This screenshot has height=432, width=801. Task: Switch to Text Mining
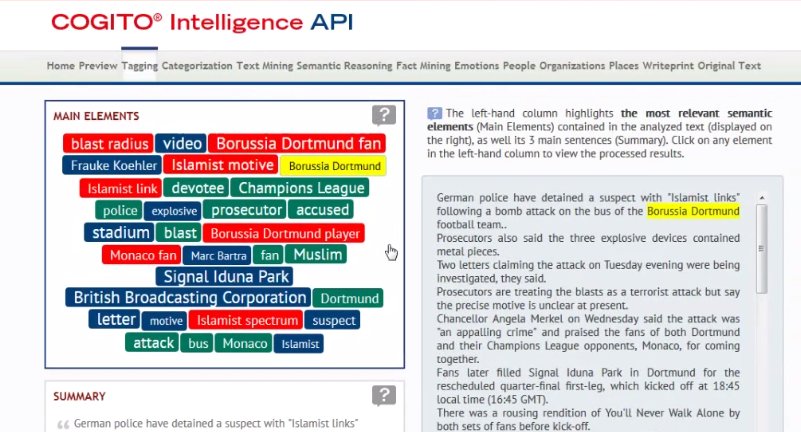pos(265,66)
